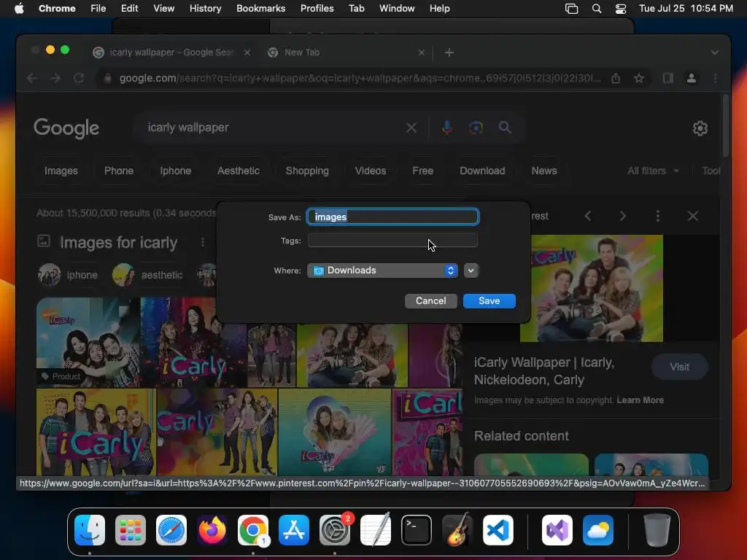Click the large iCarly preview image

(591, 288)
